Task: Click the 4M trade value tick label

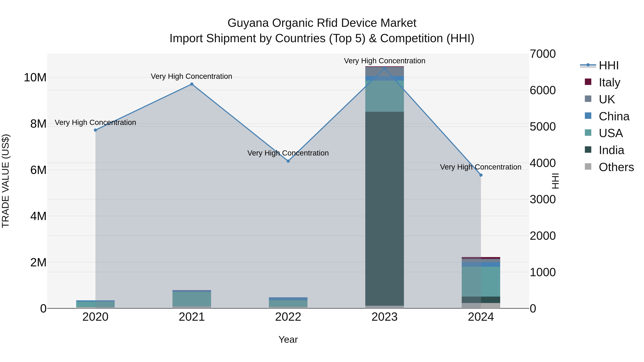Action: 38,216
